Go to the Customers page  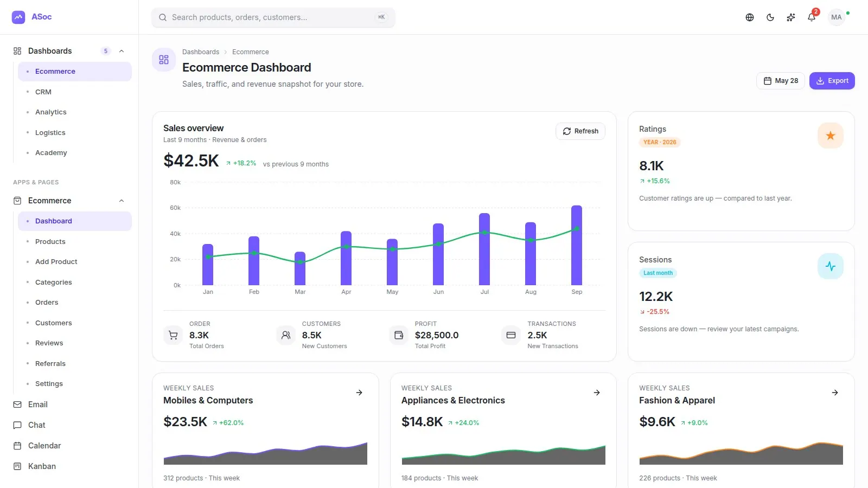tap(75, 323)
